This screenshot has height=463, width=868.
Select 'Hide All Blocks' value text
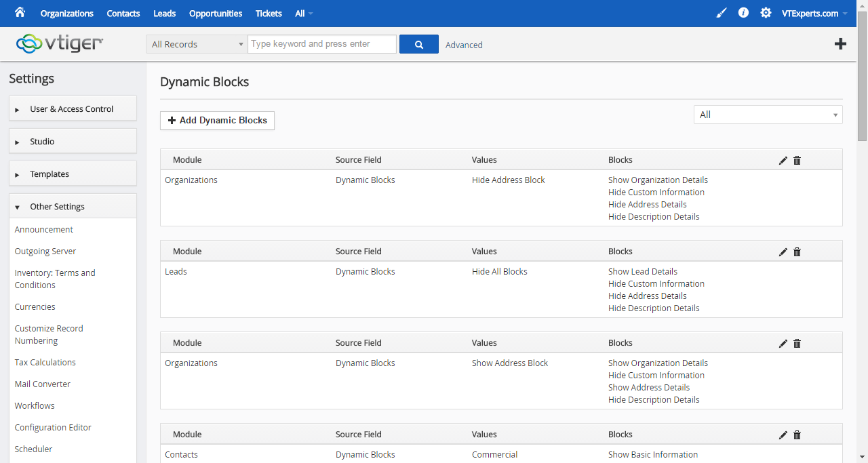point(500,271)
